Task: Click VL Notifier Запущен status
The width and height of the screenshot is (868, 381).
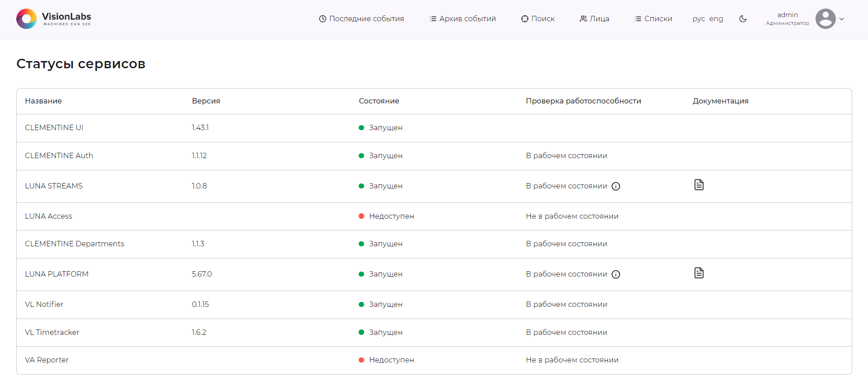Action: (380, 305)
